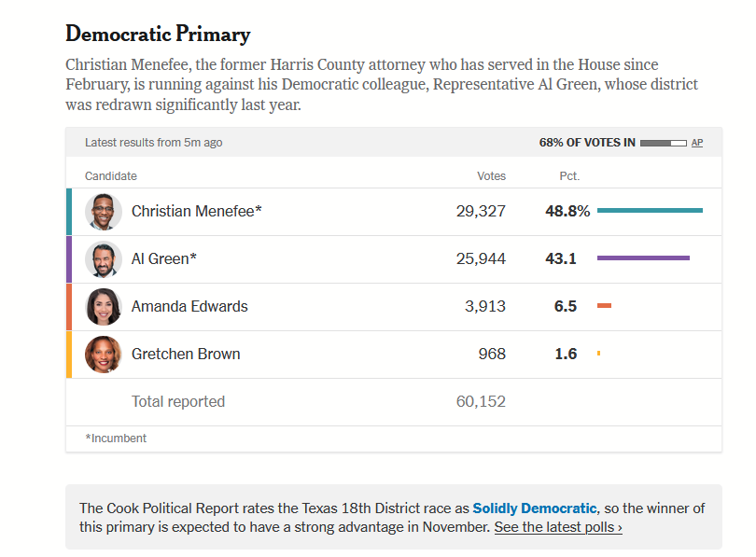
Task: Click the Solidly Democratic rating link
Action: [x=534, y=508]
